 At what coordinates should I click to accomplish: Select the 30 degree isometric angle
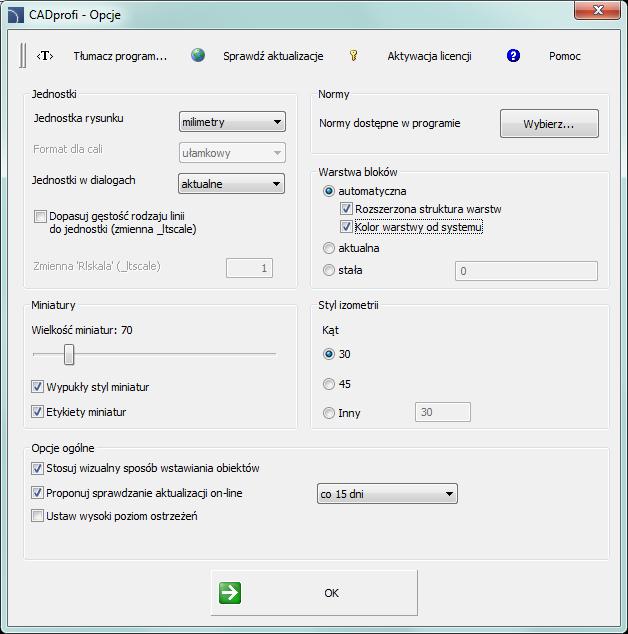[x=329, y=354]
